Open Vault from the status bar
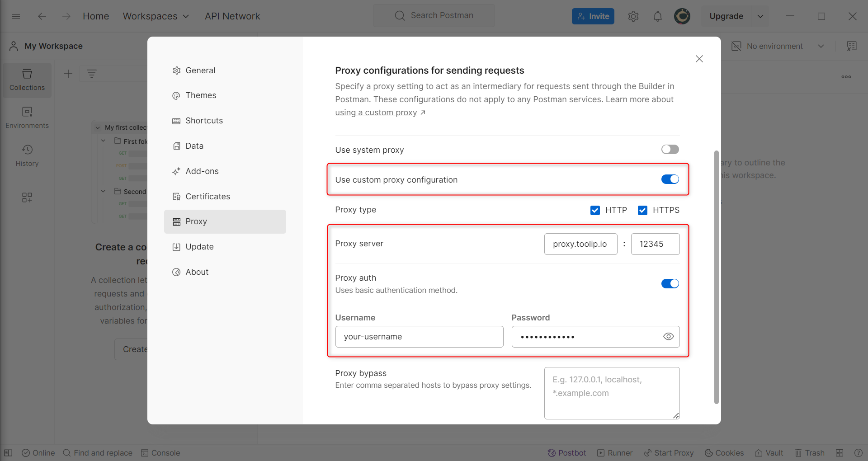868x461 pixels. pos(769,453)
